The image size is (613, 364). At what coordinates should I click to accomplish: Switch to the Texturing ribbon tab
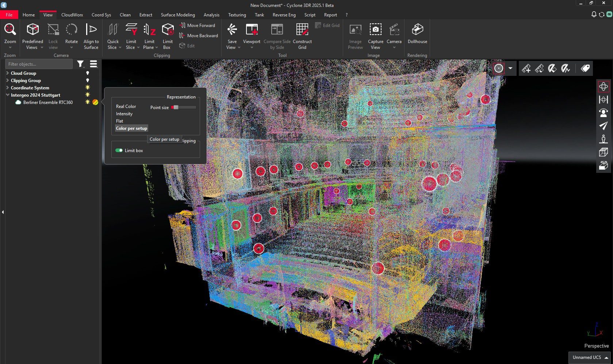(x=237, y=15)
